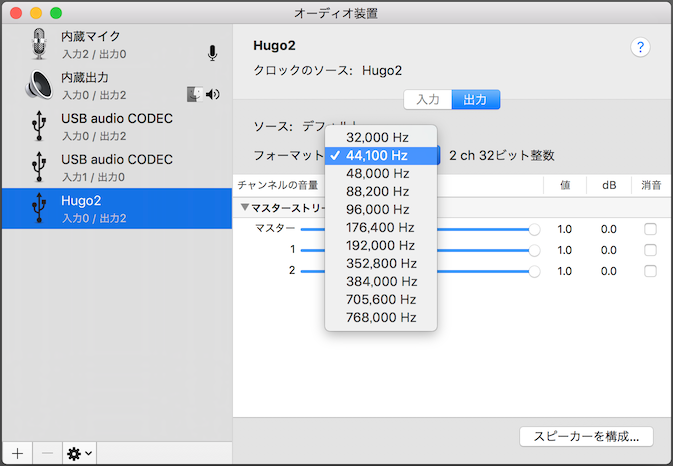The height and width of the screenshot is (466, 673).
Task: Mute channel 2 checkbox
Action: pyautogui.click(x=650, y=271)
